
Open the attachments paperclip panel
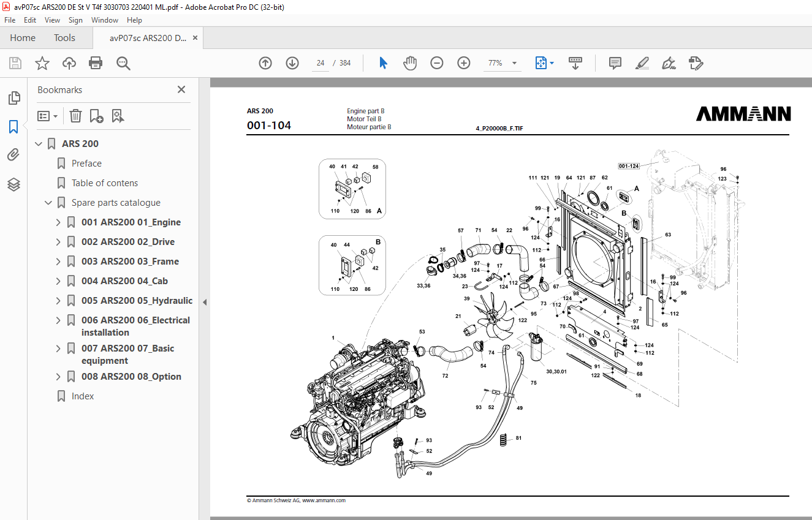[x=13, y=155]
